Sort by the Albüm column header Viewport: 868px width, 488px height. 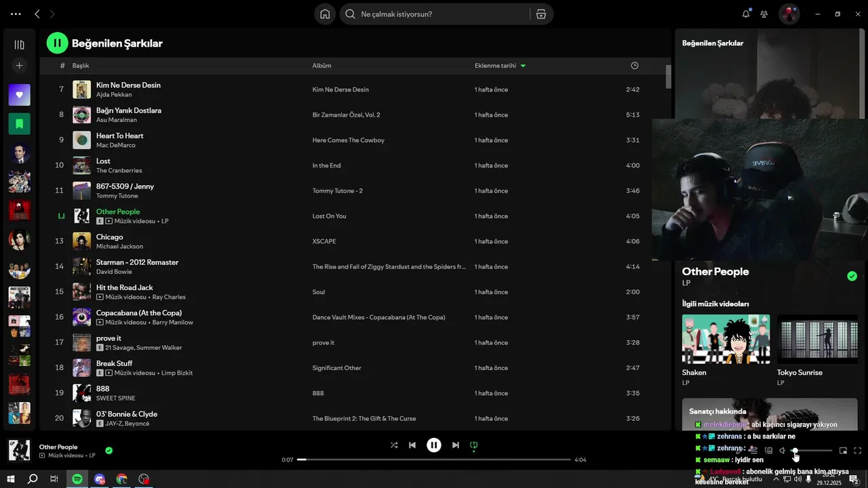coord(321,66)
